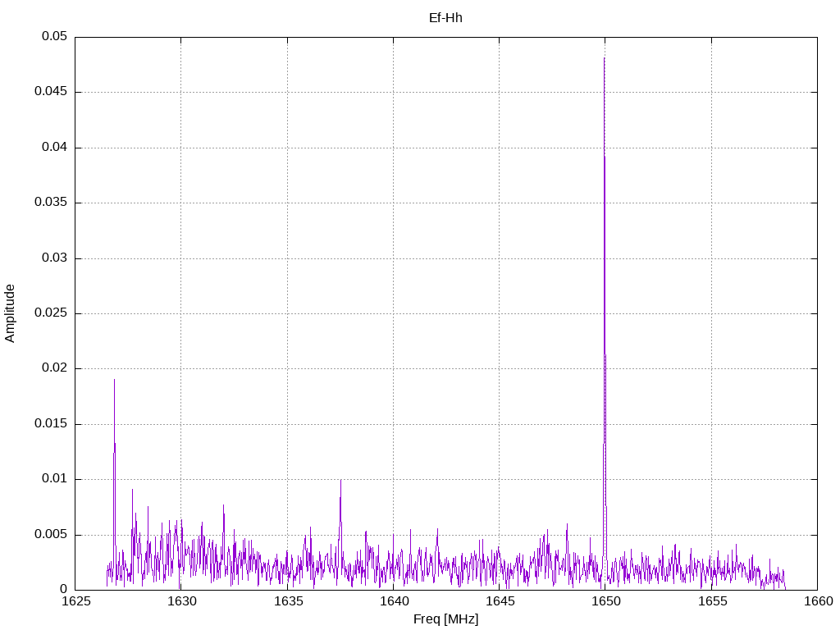
Task: Click the spike peak near 1627 MHz
Action: point(114,381)
